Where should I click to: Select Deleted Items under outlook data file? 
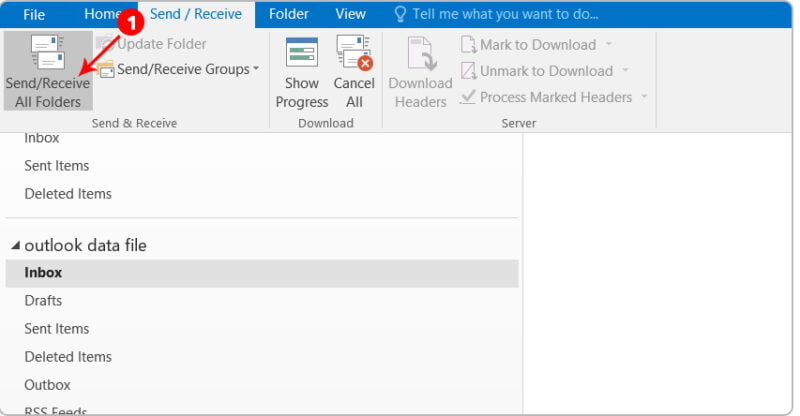68,356
